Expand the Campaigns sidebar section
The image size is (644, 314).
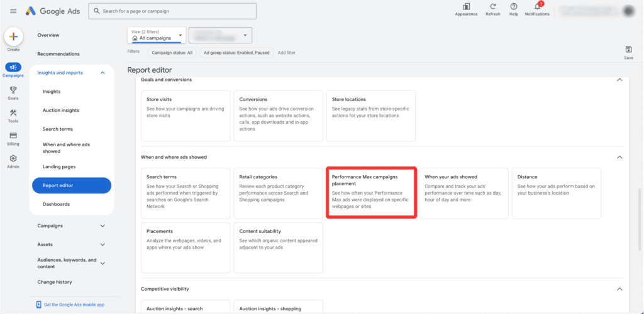pos(103,226)
